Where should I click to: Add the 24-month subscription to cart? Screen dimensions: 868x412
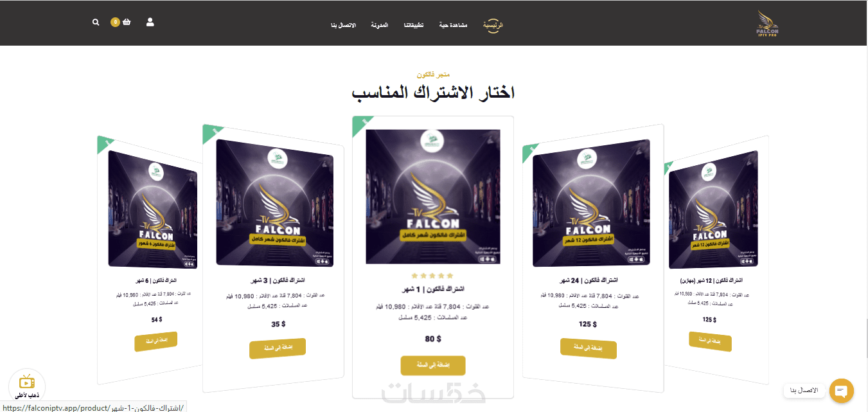589,348
